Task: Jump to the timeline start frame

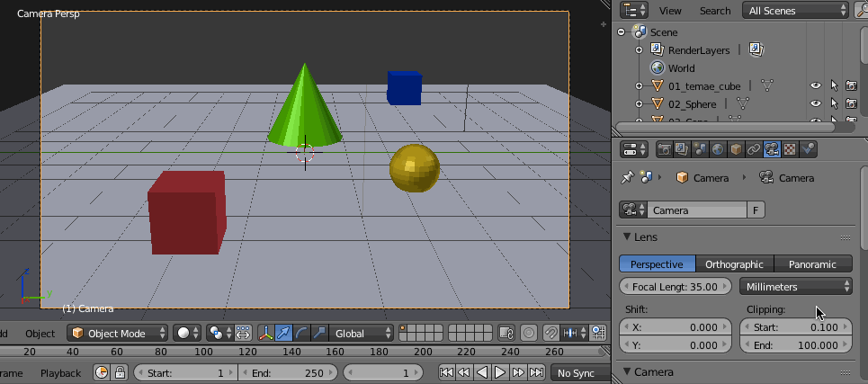Action: pyautogui.click(x=447, y=372)
